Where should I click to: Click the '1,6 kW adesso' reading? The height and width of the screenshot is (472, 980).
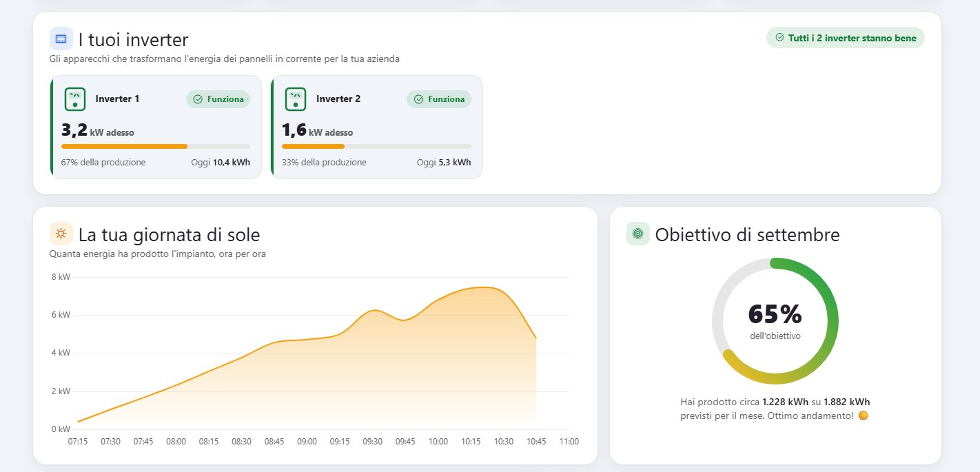click(x=318, y=130)
